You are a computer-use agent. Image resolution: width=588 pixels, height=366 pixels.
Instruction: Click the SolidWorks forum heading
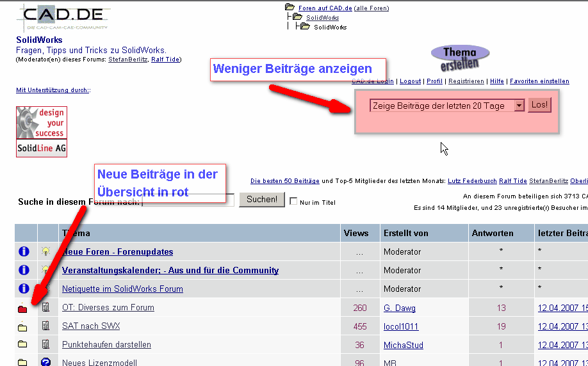coord(39,40)
